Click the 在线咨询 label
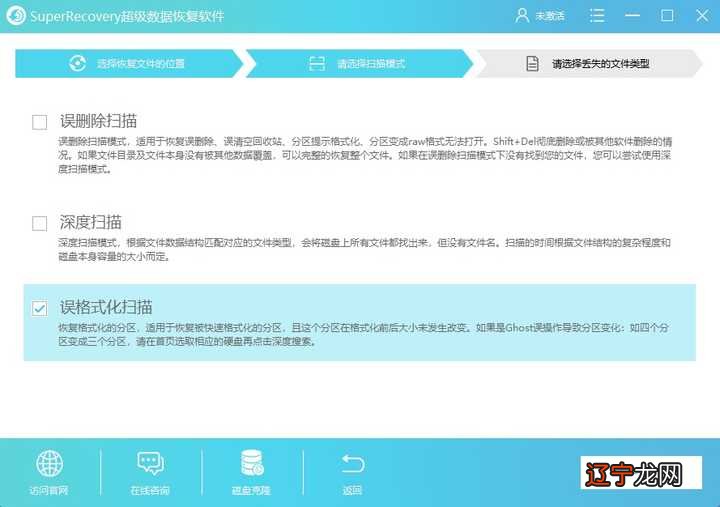Viewport: 720px width, 507px height. click(x=150, y=491)
